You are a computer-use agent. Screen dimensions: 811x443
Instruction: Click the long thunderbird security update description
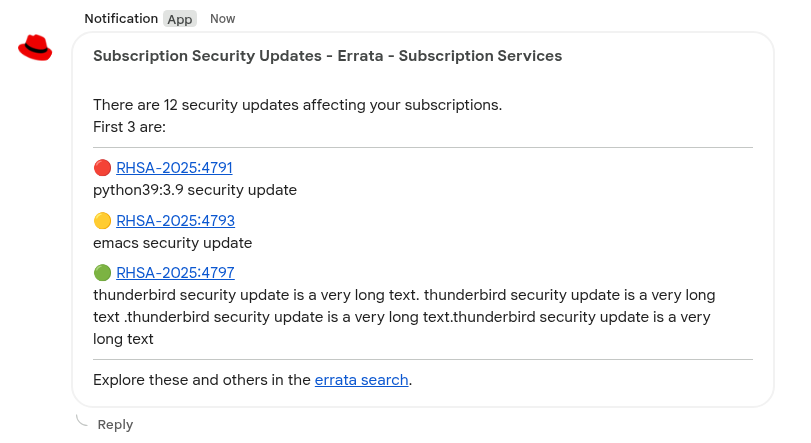click(x=404, y=317)
